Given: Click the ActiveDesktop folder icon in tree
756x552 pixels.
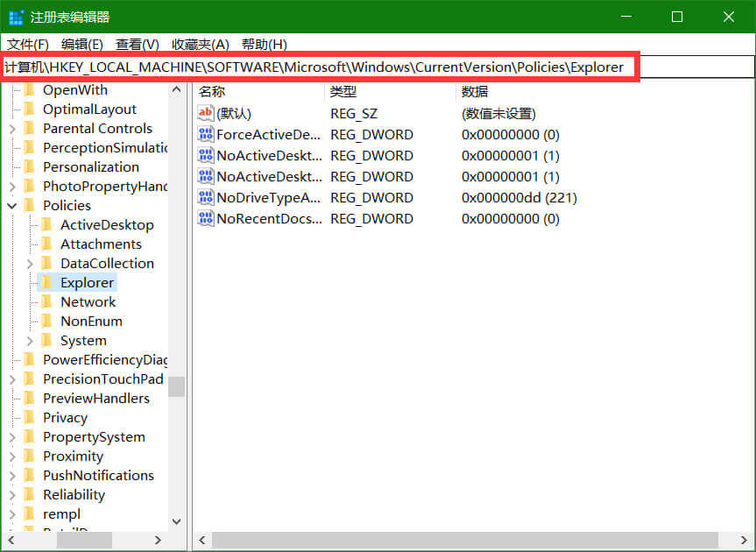Looking at the screenshot, I should point(47,225).
